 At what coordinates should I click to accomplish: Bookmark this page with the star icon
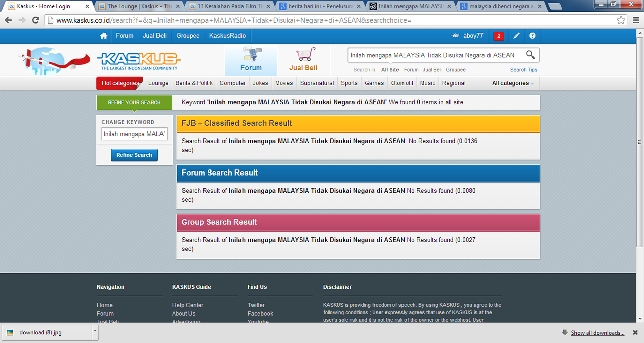tap(621, 20)
